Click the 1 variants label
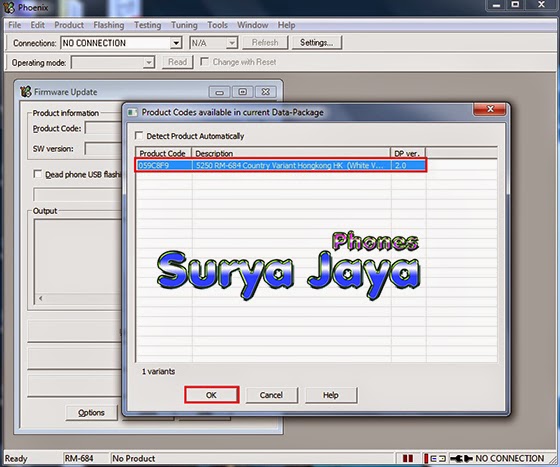The image size is (560, 467). pyautogui.click(x=158, y=371)
